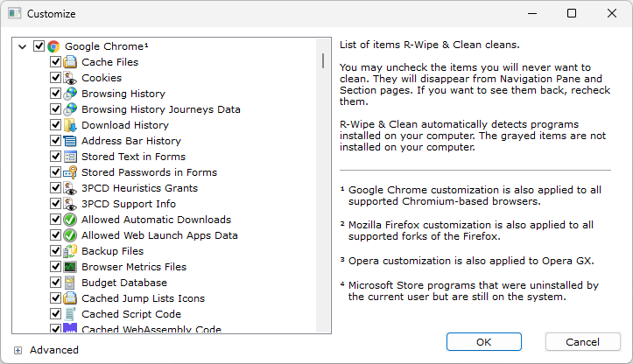Click the Browser Metrics Files icon
The height and width of the screenshot is (364, 633).
pyautogui.click(x=70, y=267)
